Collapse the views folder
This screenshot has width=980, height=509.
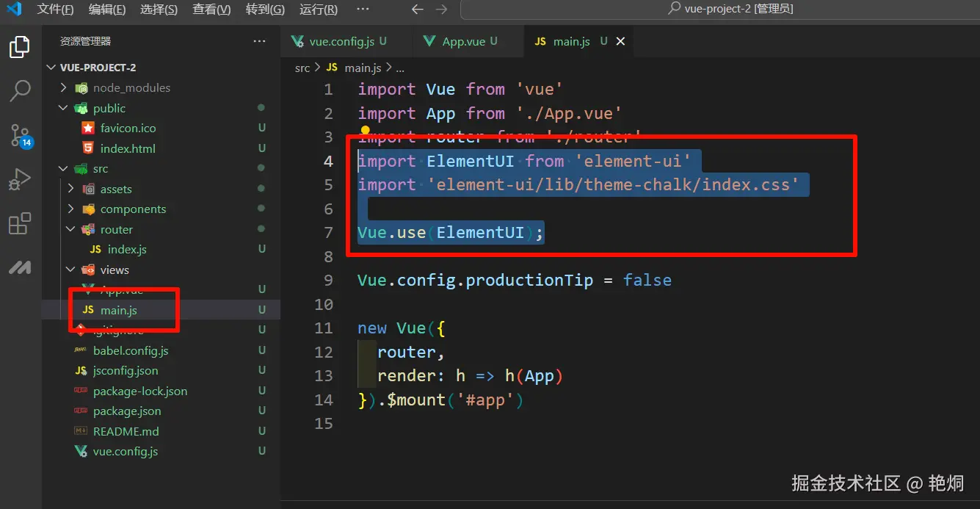71,270
